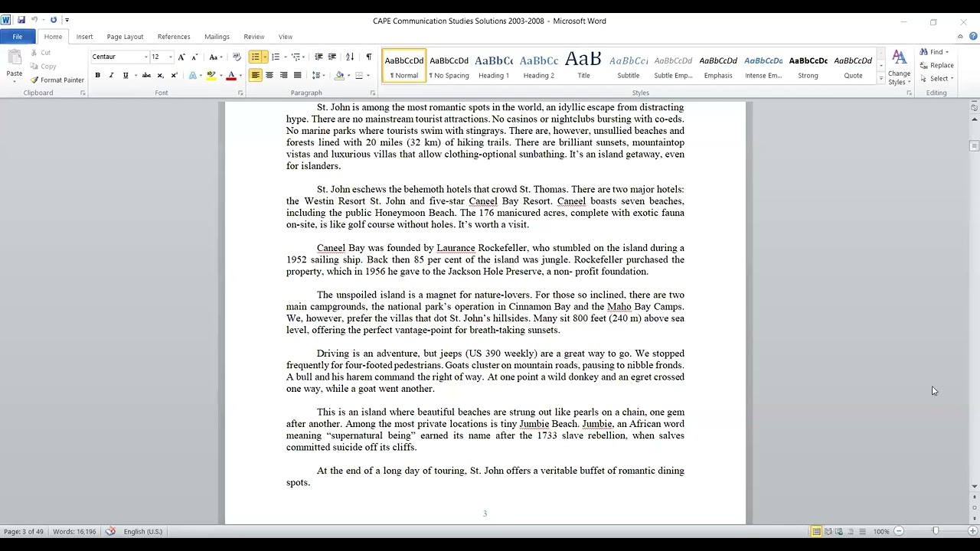Apply superscript formatting
The height and width of the screenshot is (551, 980).
174,75
